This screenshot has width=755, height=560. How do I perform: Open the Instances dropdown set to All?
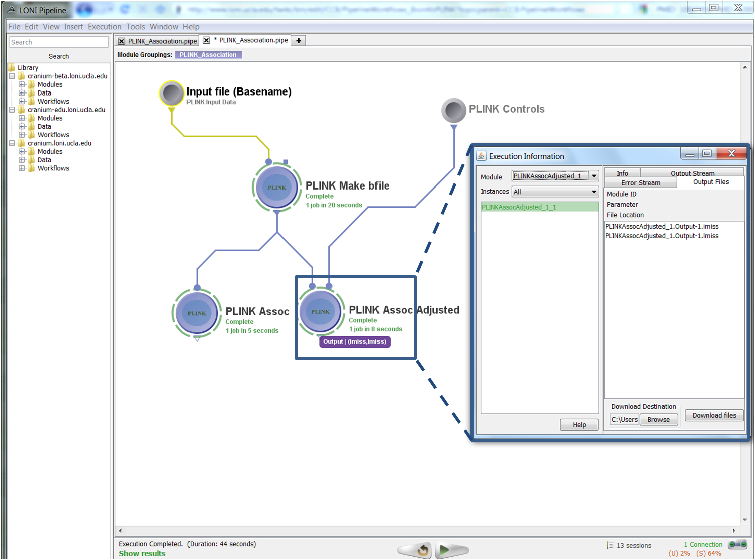tap(555, 192)
